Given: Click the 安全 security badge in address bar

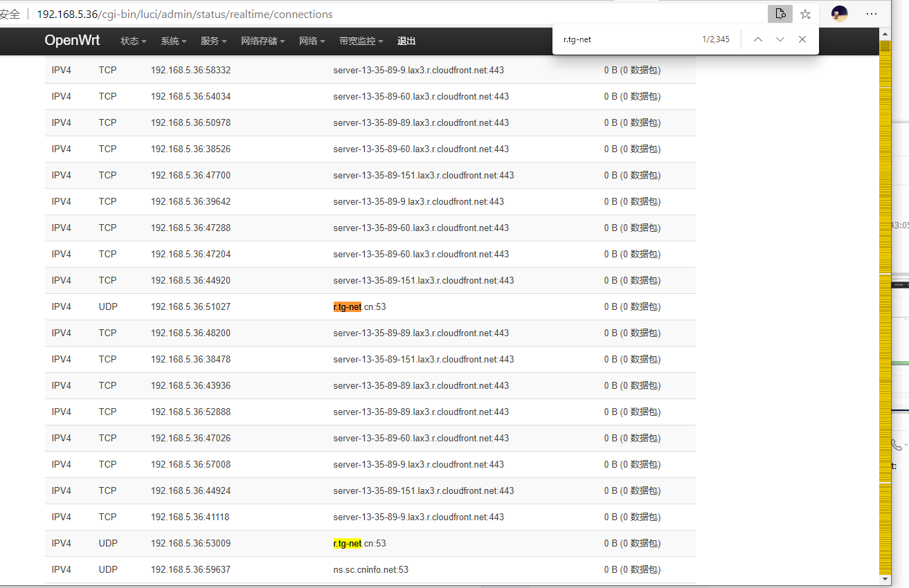Looking at the screenshot, I should [x=10, y=14].
